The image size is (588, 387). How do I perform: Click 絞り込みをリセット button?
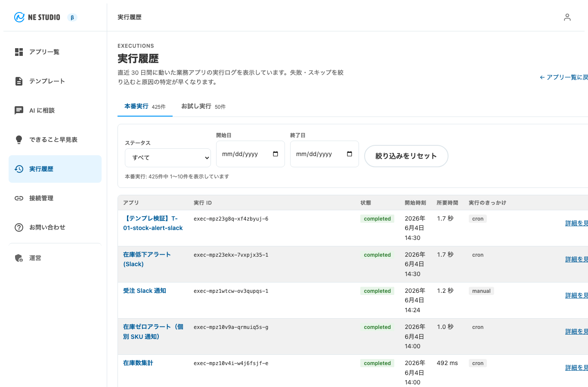pyautogui.click(x=406, y=156)
